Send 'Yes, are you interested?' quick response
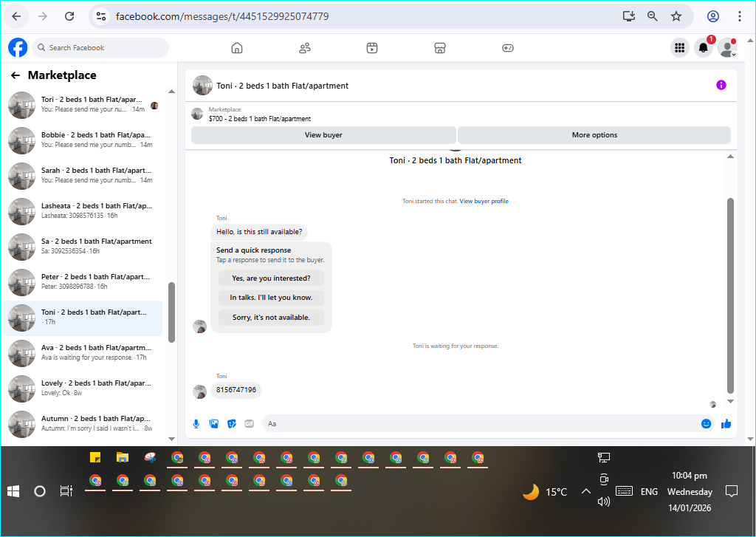756x537 pixels. click(x=271, y=278)
